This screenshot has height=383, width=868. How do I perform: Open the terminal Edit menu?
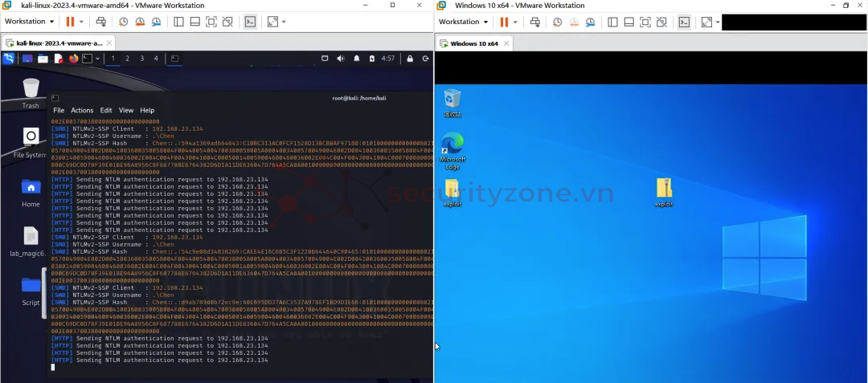click(x=106, y=111)
